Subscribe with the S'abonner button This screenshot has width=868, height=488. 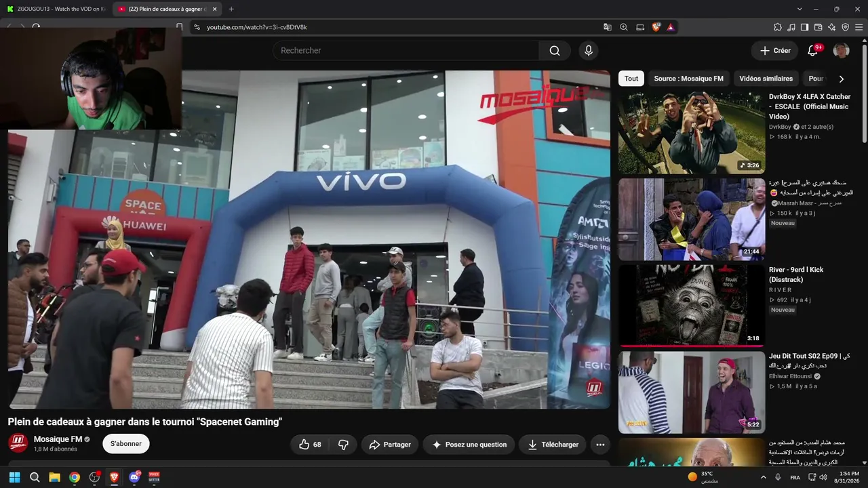click(126, 444)
